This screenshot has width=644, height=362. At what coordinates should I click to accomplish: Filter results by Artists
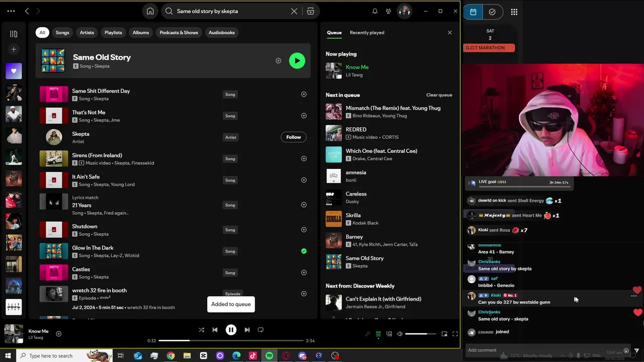[87, 33]
